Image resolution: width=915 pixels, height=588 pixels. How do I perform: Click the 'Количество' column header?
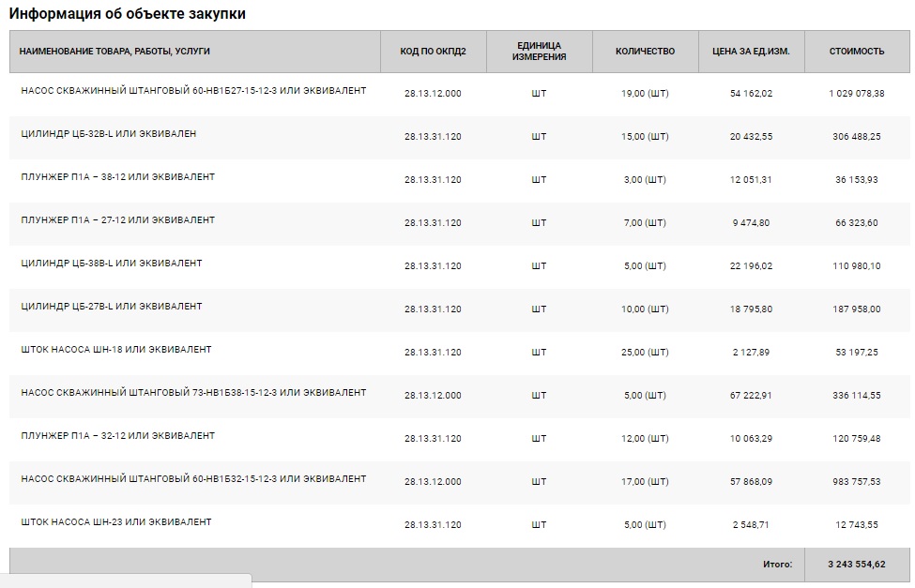(645, 52)
